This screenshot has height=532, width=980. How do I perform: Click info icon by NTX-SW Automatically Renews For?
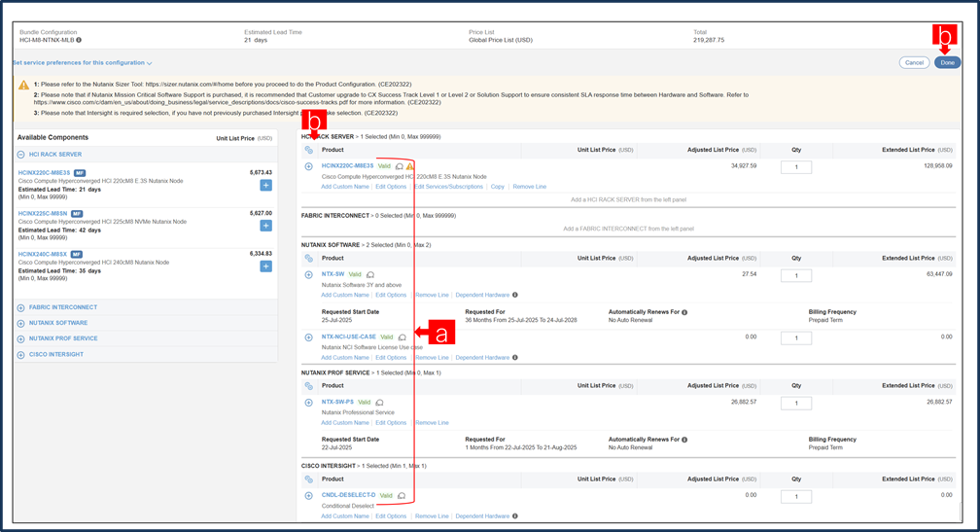[684, 312]
